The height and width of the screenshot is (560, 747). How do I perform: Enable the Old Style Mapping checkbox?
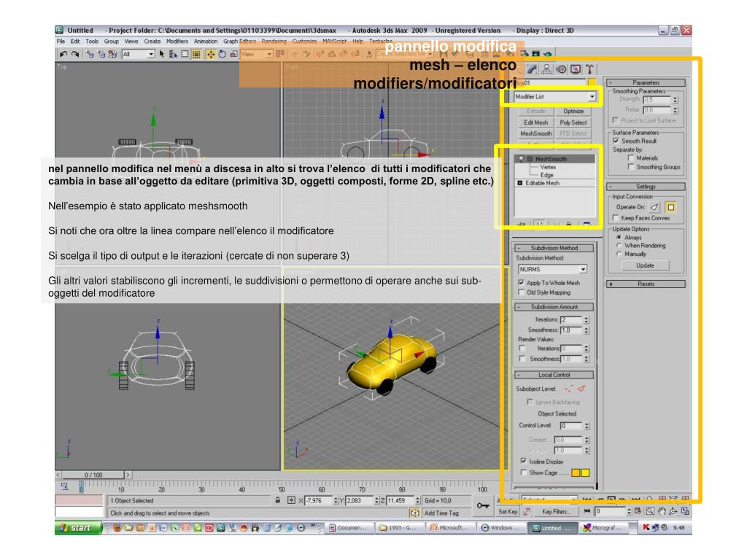click(x=521, y=292)
